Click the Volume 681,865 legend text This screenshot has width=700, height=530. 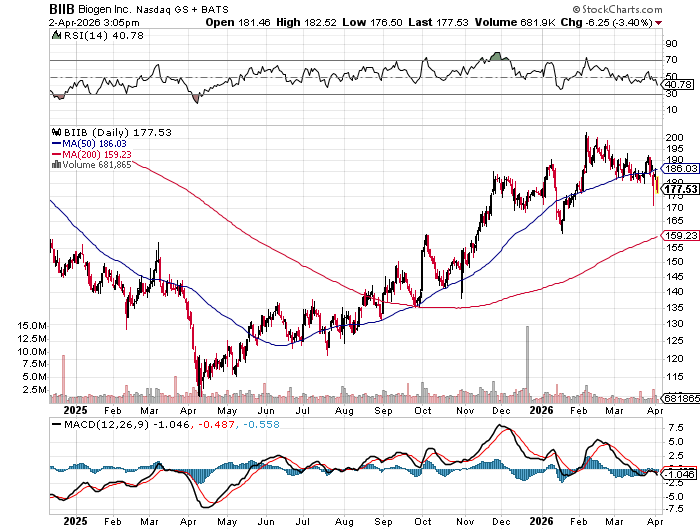97,165
